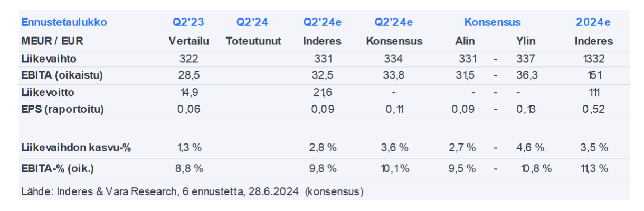This screenshot has height=211, width=644.
Task: Select the 2024e column header
Action: pos(593,22)
